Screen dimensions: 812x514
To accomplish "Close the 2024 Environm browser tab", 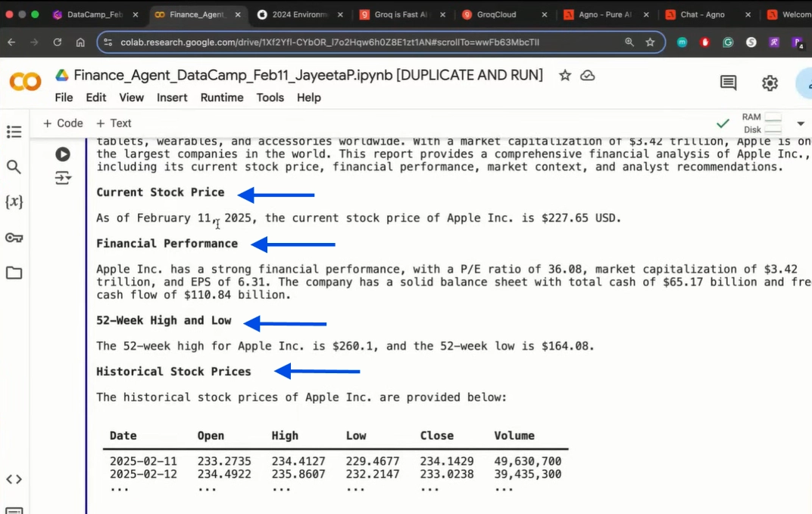I will 340,14.
